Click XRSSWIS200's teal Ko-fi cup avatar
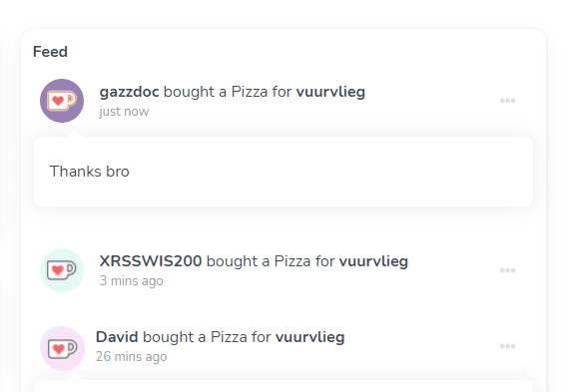Image resolution: width=588 pixels, height=392 pixels. coord(62,270)
